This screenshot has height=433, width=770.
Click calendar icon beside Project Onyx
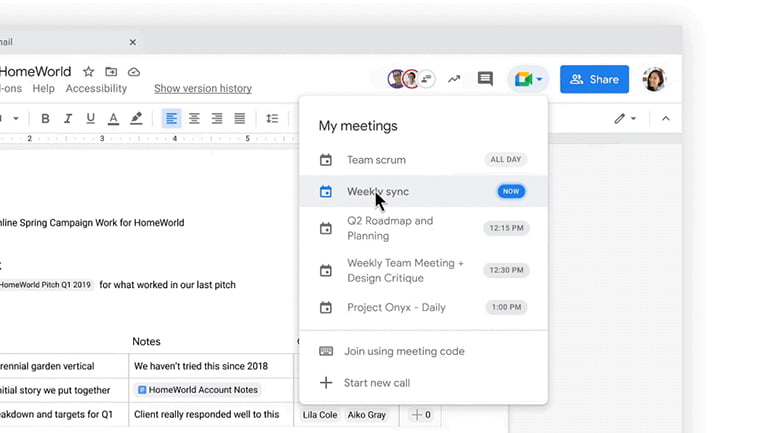326,307
